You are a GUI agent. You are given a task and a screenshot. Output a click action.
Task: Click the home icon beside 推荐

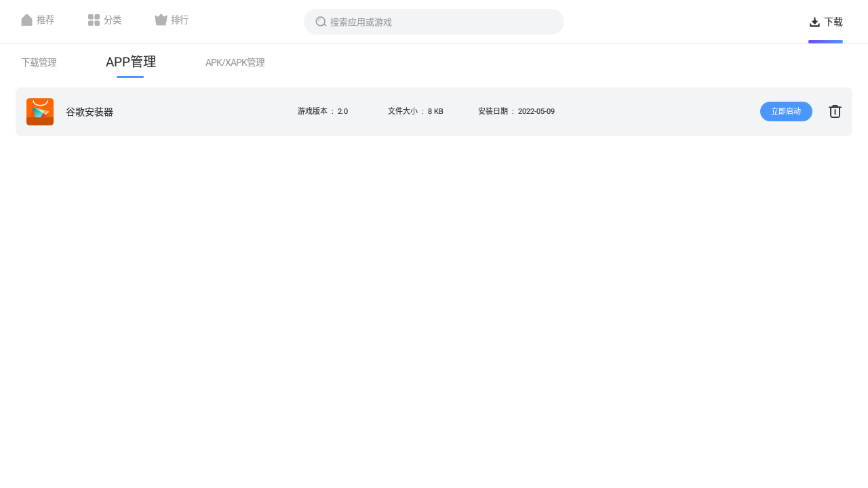(x=26, y=20)
